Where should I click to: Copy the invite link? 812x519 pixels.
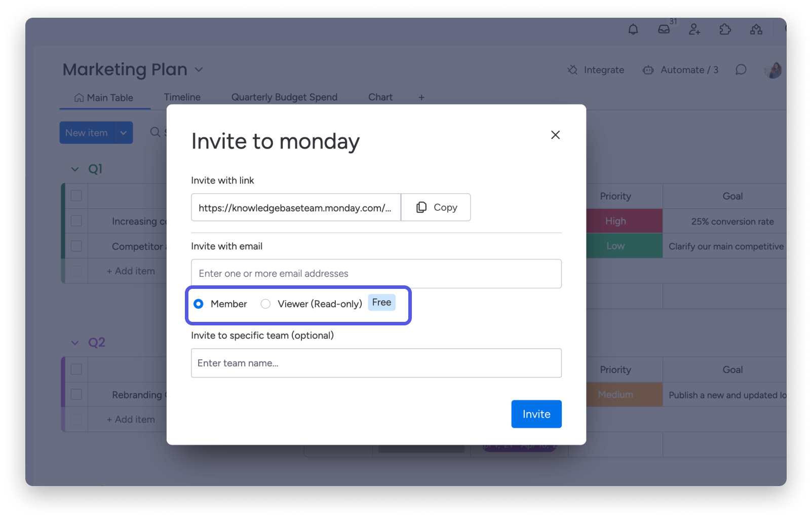coord(436,207)
